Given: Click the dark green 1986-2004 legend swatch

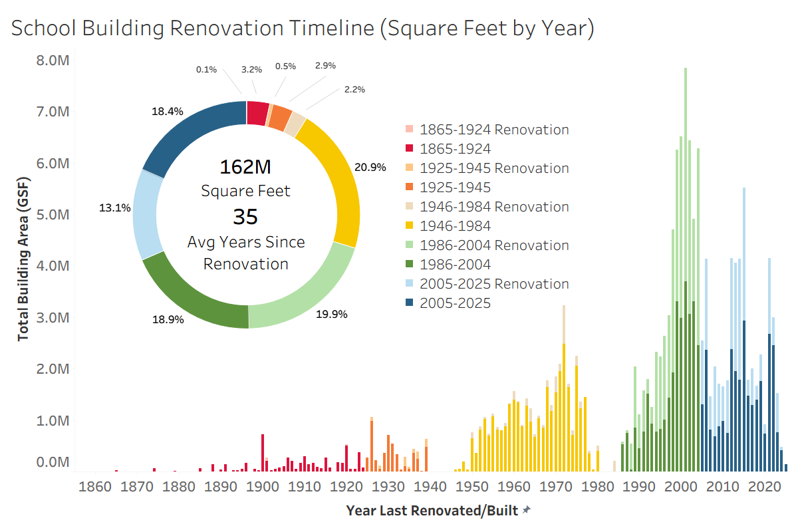Looking at the screenshot, I should 410,265.
